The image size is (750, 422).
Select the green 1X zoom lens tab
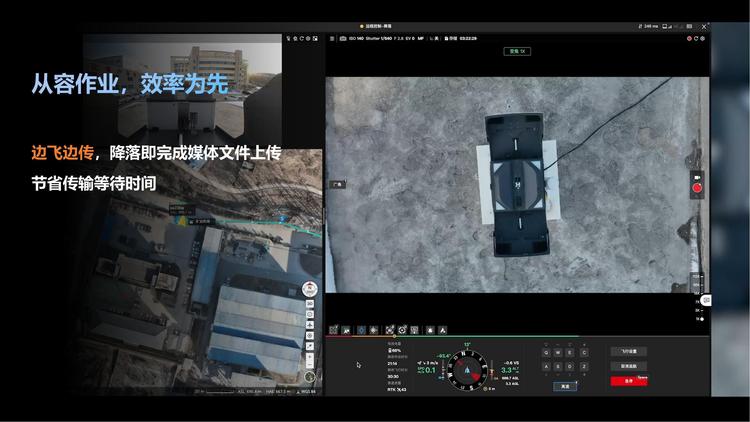pos(516,50)
